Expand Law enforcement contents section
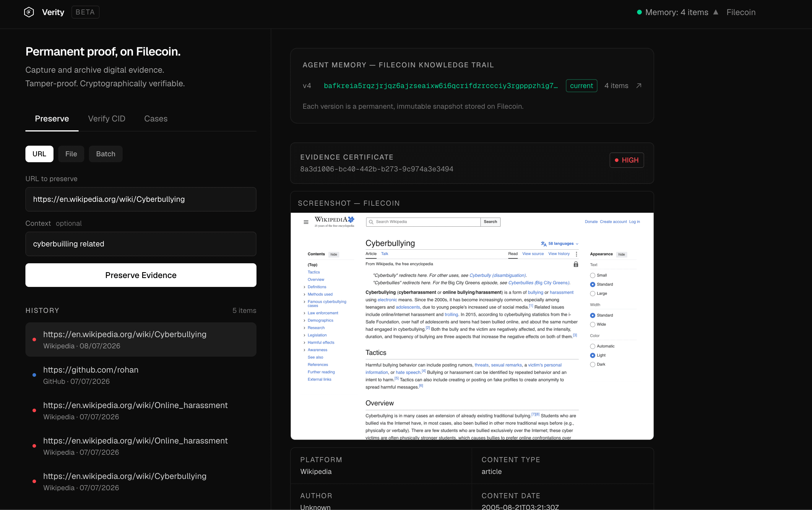Screen dimensions: 812x510 coord(304,313)
